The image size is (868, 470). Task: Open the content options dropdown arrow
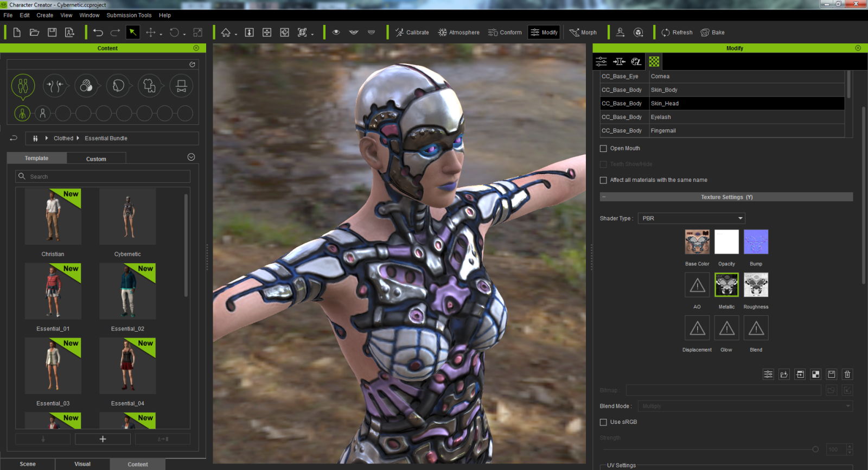point(191,157)
